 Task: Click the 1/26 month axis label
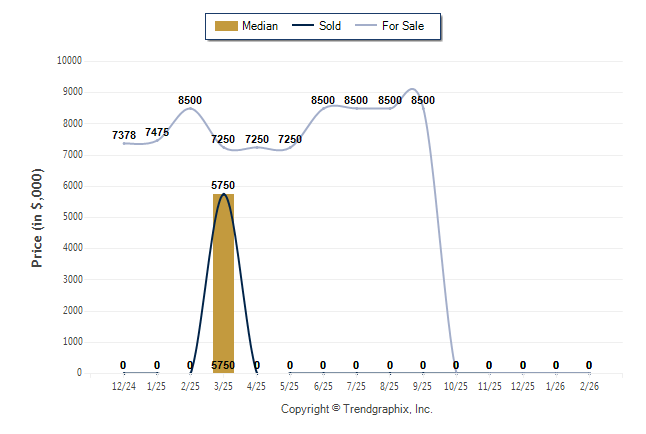pyautogui.click(x=556, y=385)
